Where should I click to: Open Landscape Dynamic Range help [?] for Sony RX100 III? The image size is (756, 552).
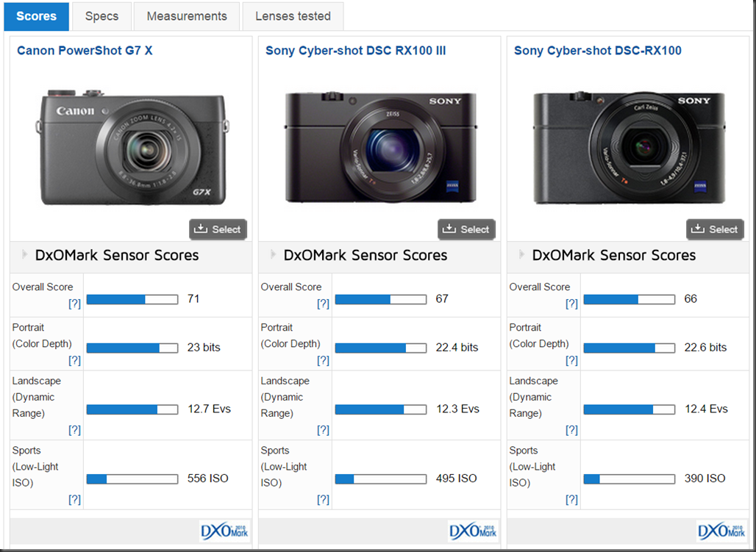point(323,430)
